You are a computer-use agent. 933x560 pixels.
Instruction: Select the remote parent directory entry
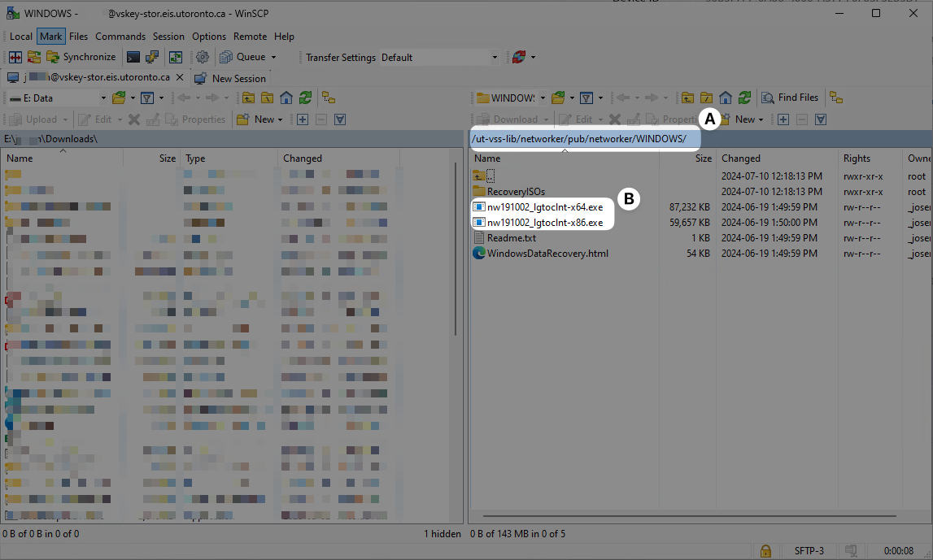[x=484, y=176]
